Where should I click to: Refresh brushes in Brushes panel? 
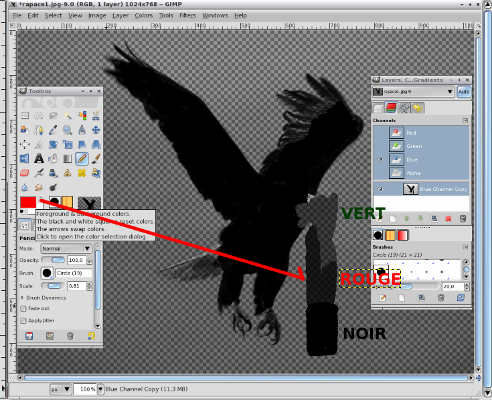click(461, 298)
